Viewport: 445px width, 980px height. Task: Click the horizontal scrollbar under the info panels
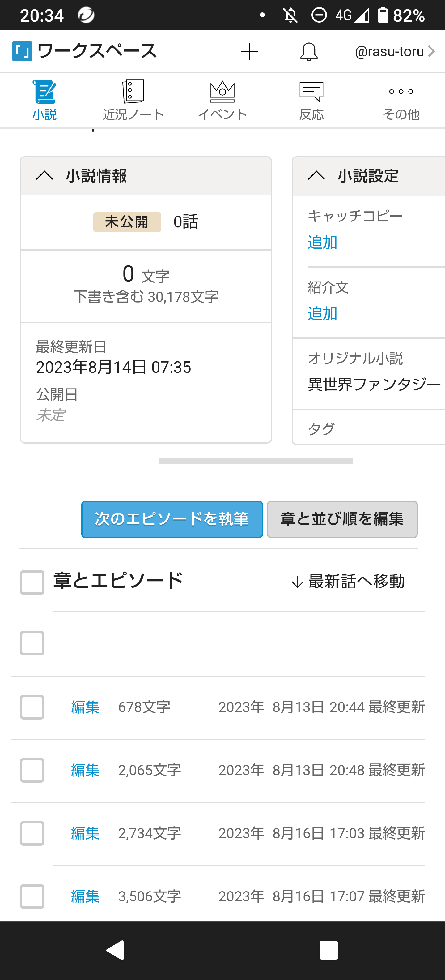(x=256, y=461)
